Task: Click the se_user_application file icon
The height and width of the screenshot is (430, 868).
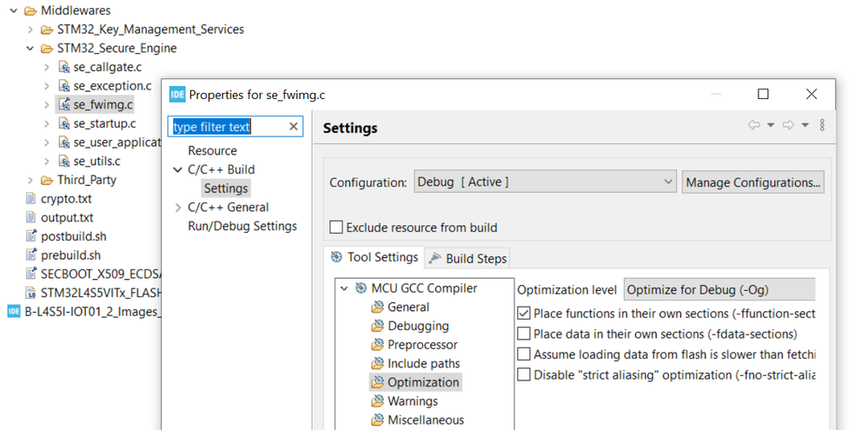Action: click(x=63, y=142)
